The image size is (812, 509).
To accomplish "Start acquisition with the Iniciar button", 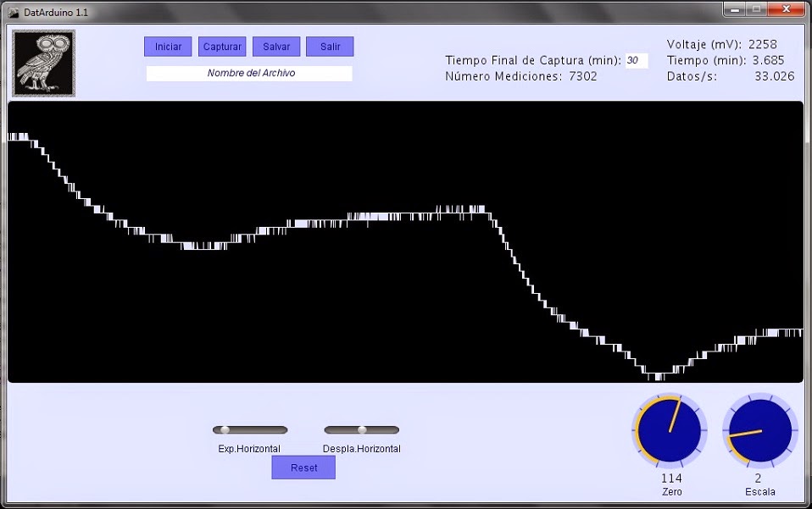I will [168, 47].
